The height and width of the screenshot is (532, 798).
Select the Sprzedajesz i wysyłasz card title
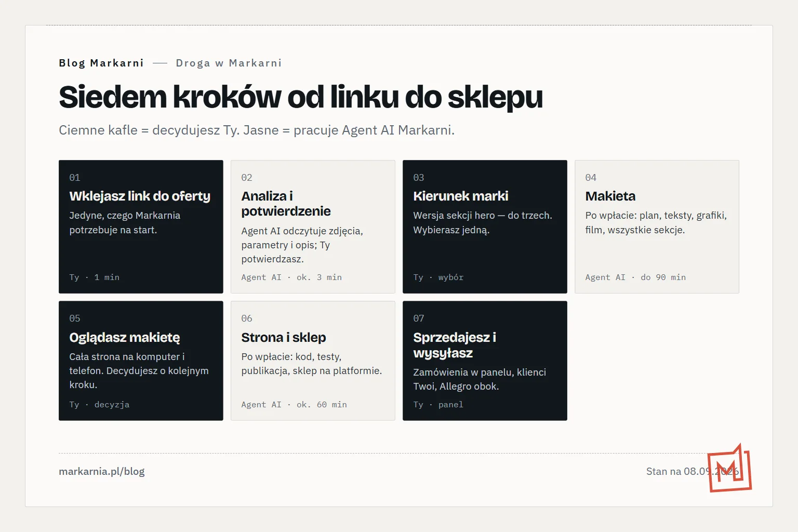click(455, 345)
